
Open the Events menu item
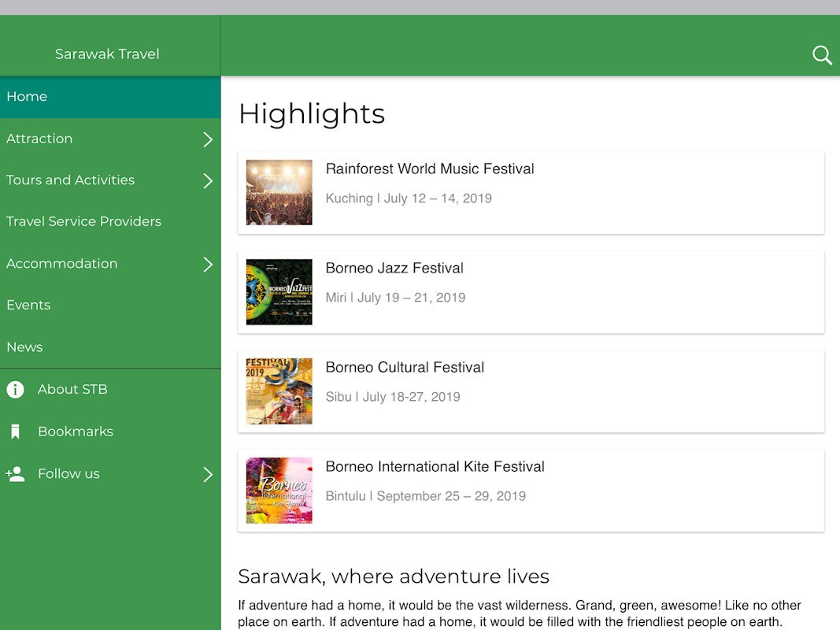click(x=28, y=305)
